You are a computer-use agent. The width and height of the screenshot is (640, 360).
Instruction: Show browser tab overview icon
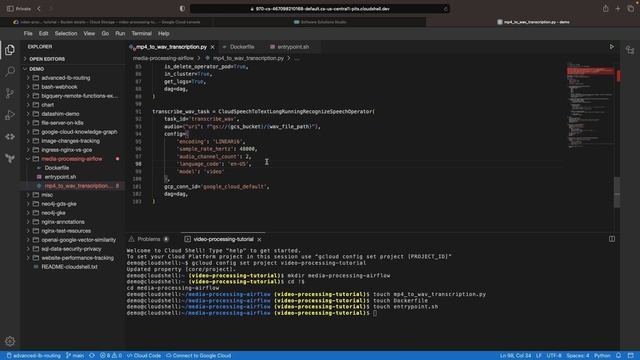631,9
